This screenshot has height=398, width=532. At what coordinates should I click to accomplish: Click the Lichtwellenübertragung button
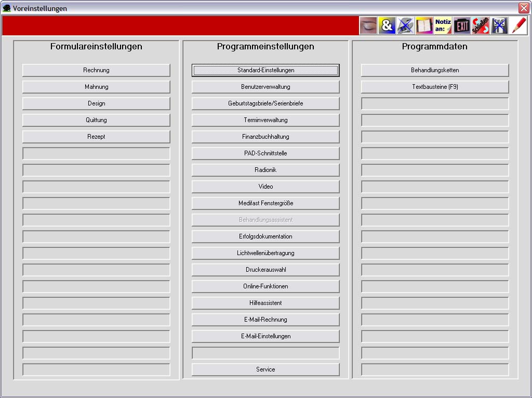tap(265, 253)
